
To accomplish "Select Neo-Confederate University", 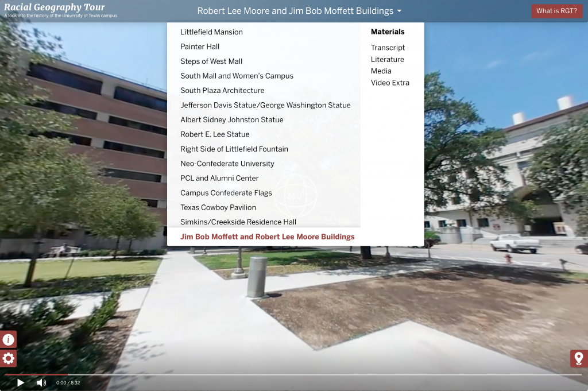I will tap(227, 164).
